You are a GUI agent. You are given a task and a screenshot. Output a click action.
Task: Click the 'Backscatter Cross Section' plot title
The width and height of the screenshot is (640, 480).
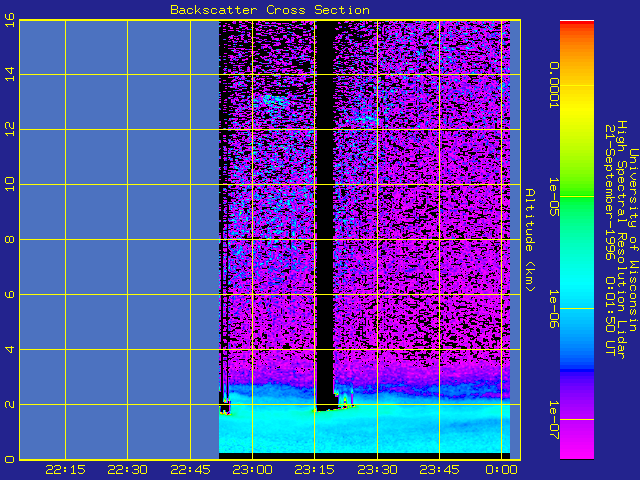(270, 10)
